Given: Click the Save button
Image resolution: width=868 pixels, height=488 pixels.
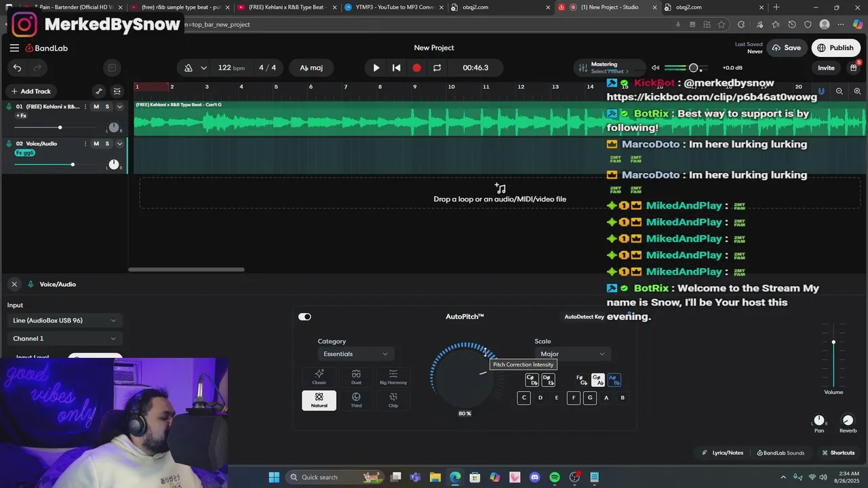Looking at the screenshot, I should 786,48.
